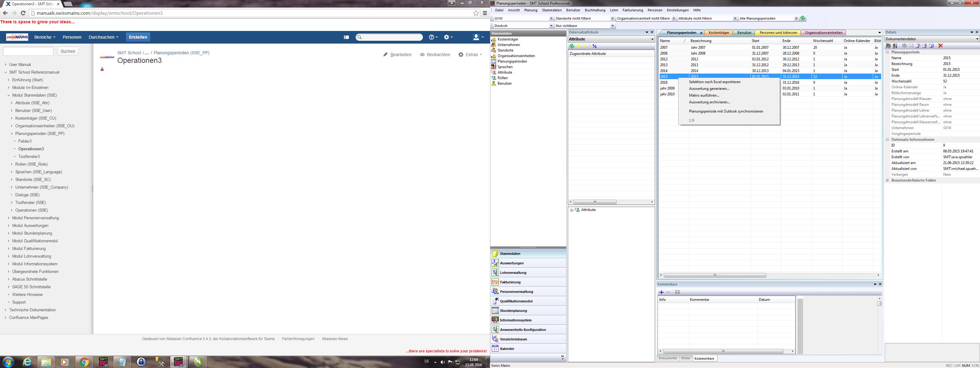This screenshot has width=980, height=368.
Task: Open Alle Planungsperioden filter dropdown
Action: point(796,19)
